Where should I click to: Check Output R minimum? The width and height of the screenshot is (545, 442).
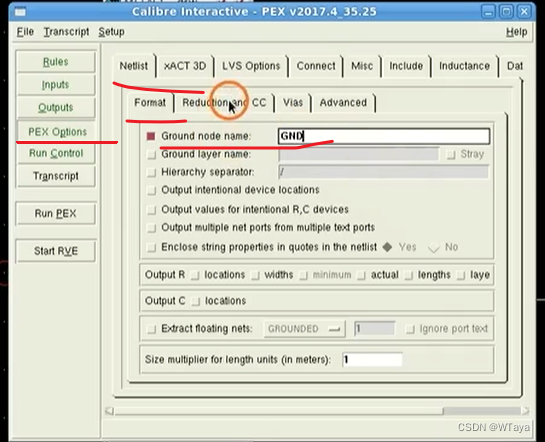coord(303,276)
